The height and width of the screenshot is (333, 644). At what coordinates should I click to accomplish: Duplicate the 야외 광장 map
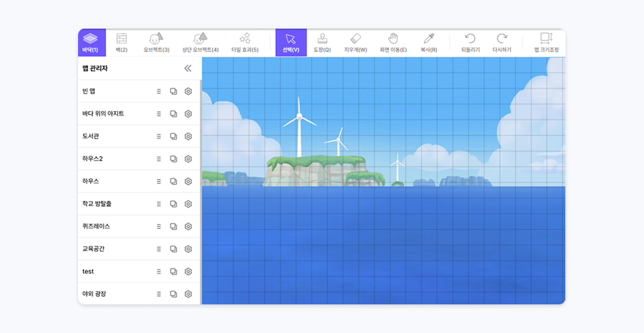pos(173,294)
